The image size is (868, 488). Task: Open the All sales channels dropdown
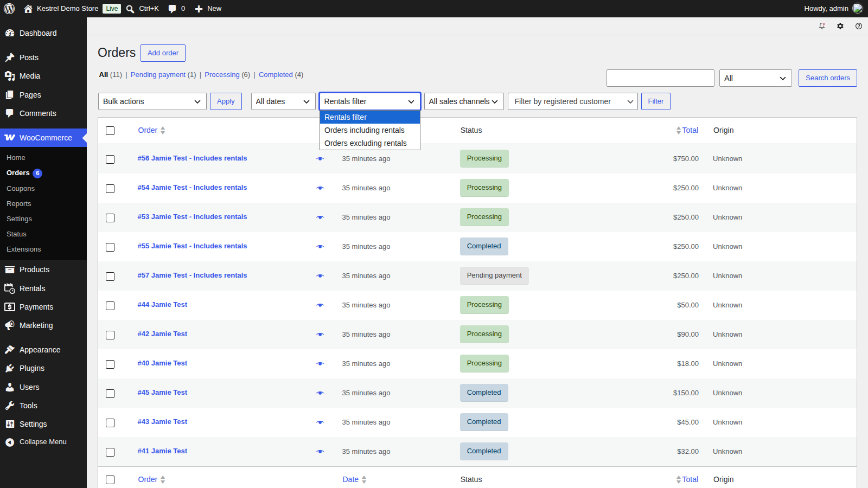pyautogui.click(x=464, y=101)
